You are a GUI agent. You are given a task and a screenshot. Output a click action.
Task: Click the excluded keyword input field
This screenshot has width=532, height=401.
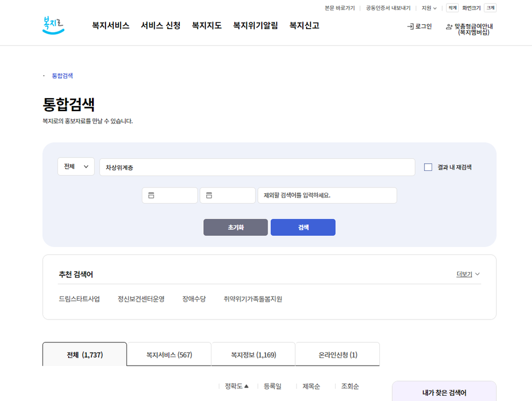pos(327,195)
